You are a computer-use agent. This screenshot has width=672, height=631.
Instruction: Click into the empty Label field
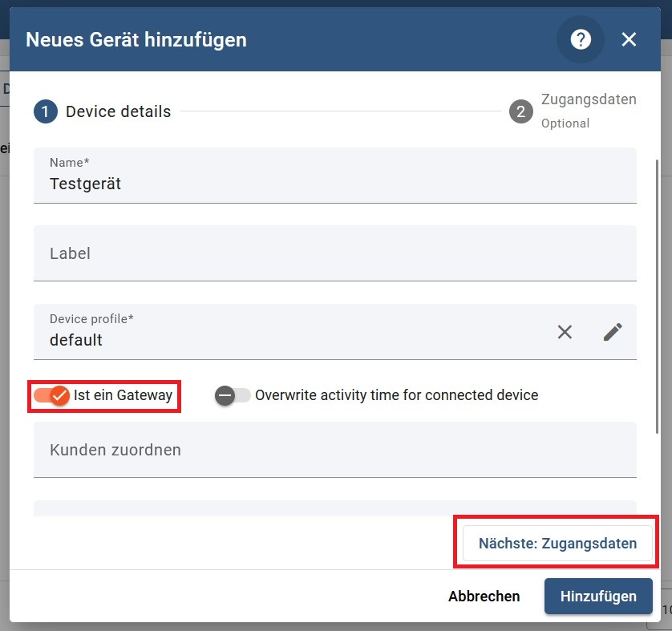(334, 253)
